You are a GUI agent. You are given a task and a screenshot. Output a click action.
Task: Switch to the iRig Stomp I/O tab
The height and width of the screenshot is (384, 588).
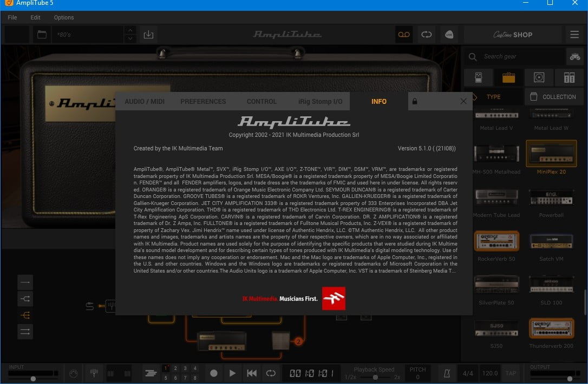(320, 102)
